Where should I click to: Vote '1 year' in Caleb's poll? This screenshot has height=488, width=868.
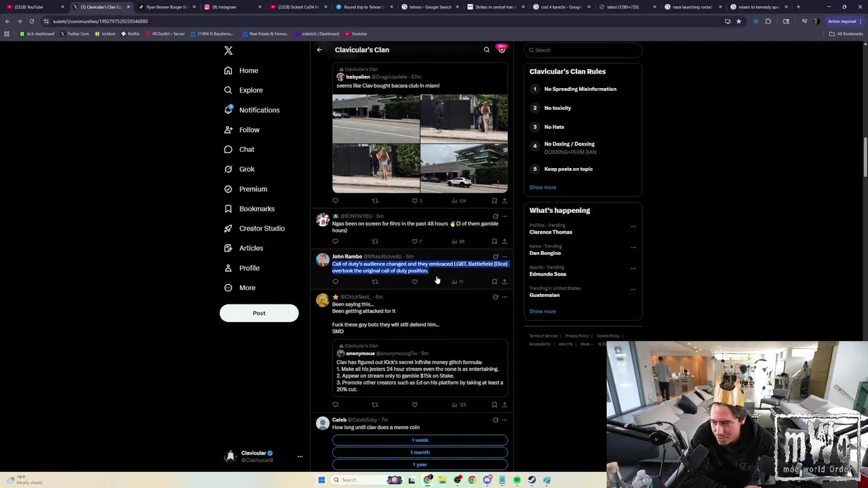point(420,464)
